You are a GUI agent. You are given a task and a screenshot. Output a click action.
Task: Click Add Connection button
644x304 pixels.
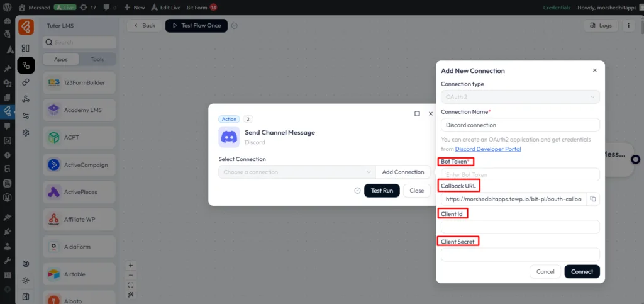pos(403,172)
